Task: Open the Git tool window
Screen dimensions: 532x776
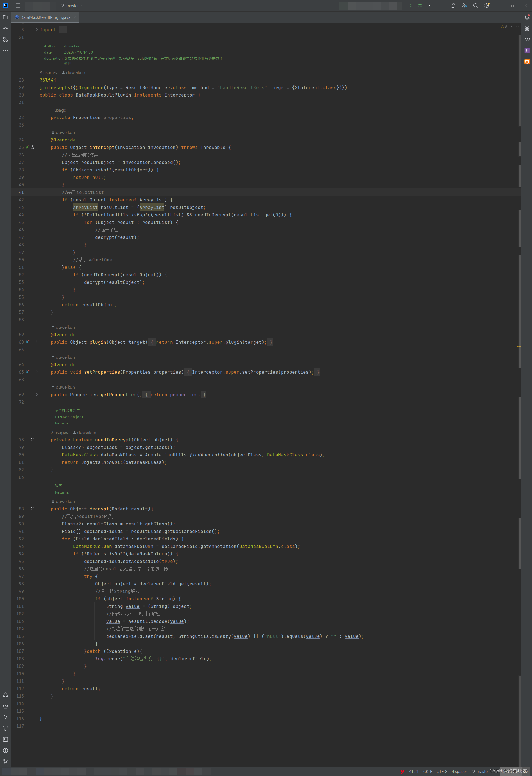Action: coord(6,761)
